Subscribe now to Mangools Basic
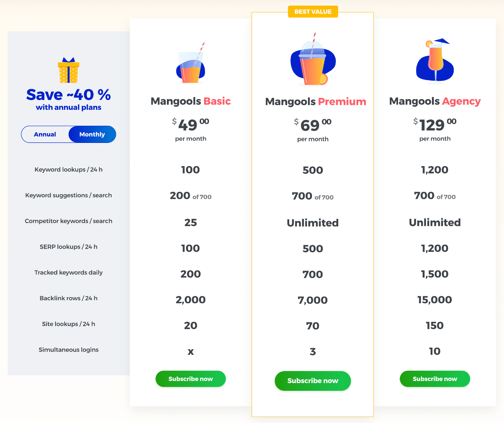504x423 pixels. pos(190,379)
